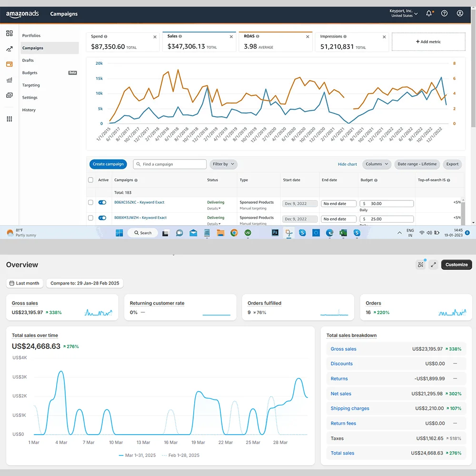Image resolution: width=476 pixels, height=476 pixels.
Task: Open Photoshop from the Windows taskbar
Action: pos(275,233)
